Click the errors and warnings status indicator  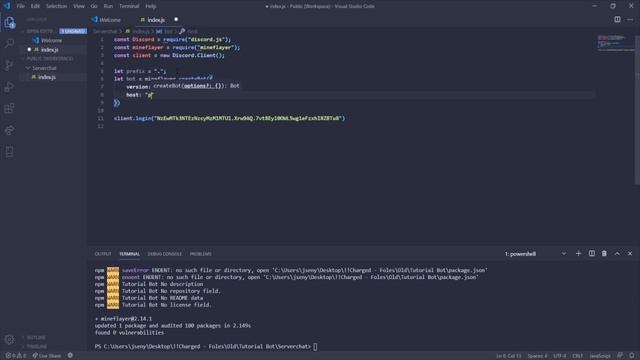(16, 356)
